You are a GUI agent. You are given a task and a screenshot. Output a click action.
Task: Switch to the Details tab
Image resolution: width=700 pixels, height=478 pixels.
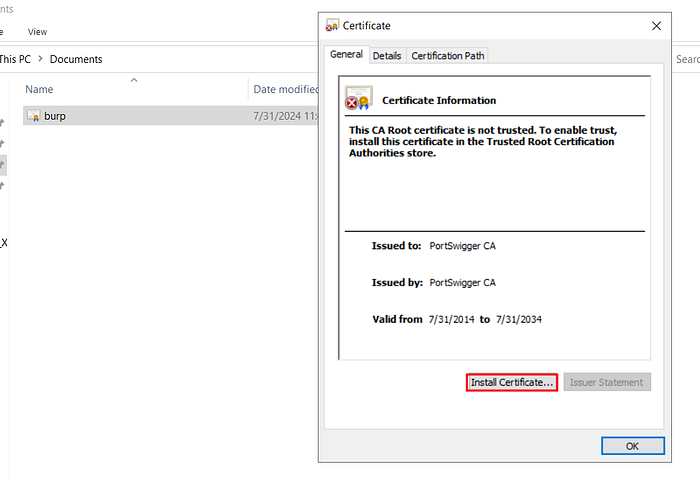click(387, 56)
